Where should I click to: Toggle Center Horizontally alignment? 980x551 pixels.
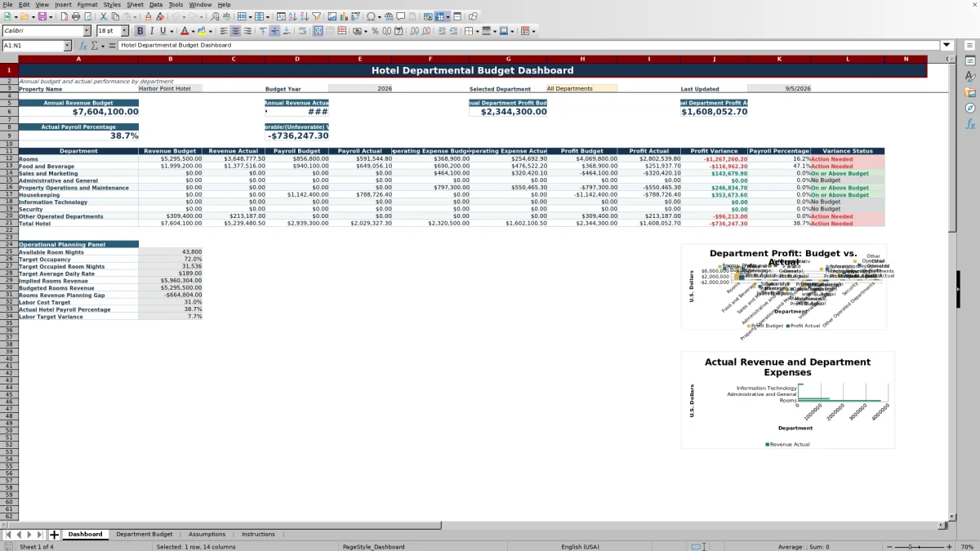click(235, 31)
